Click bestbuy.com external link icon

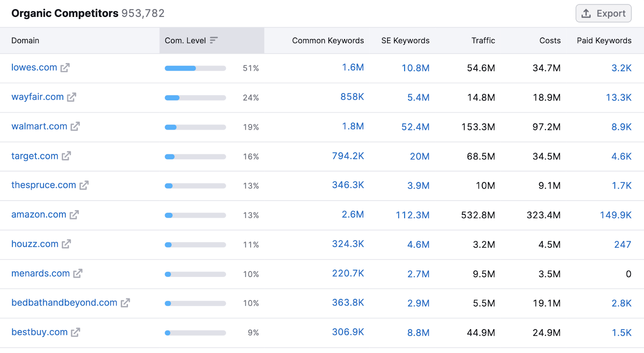(x=76, y=332)
